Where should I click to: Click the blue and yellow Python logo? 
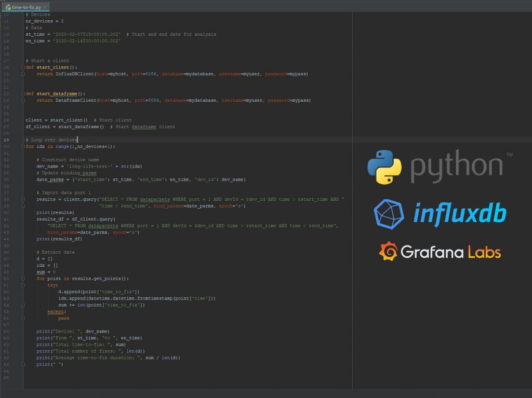tap(384, 166)
